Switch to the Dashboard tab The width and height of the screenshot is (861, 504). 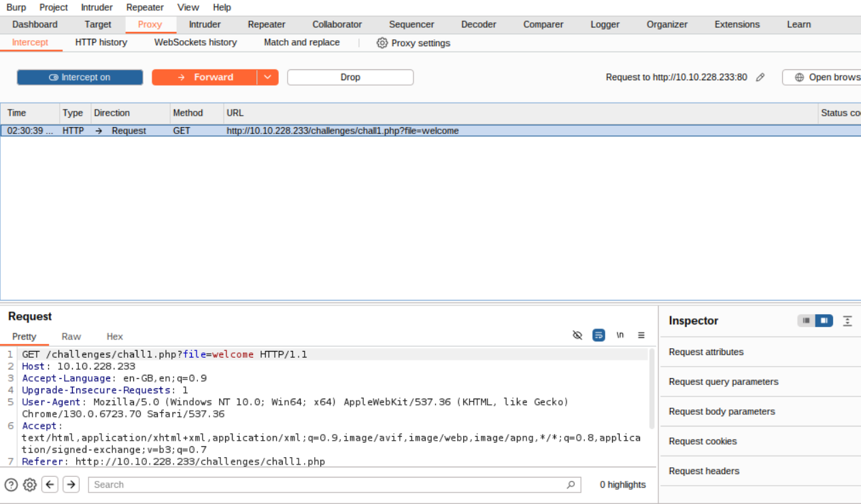point(35,24)
